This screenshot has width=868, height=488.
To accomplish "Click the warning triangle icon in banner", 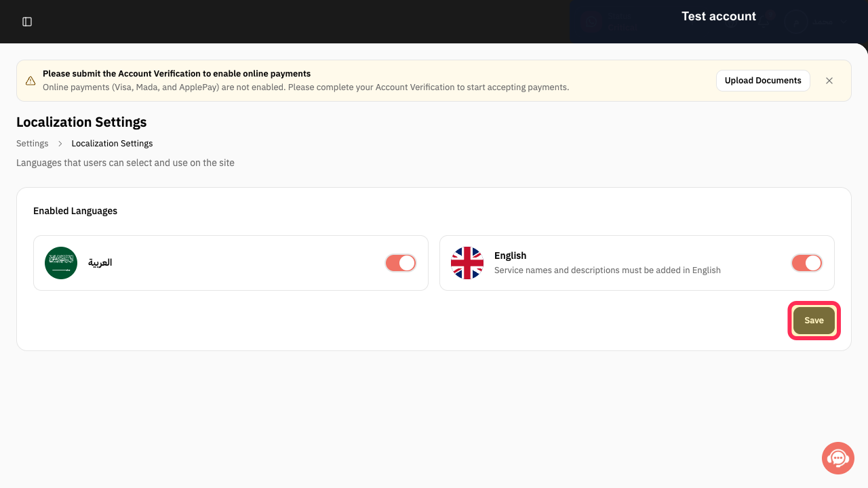I will coord(31,81).
